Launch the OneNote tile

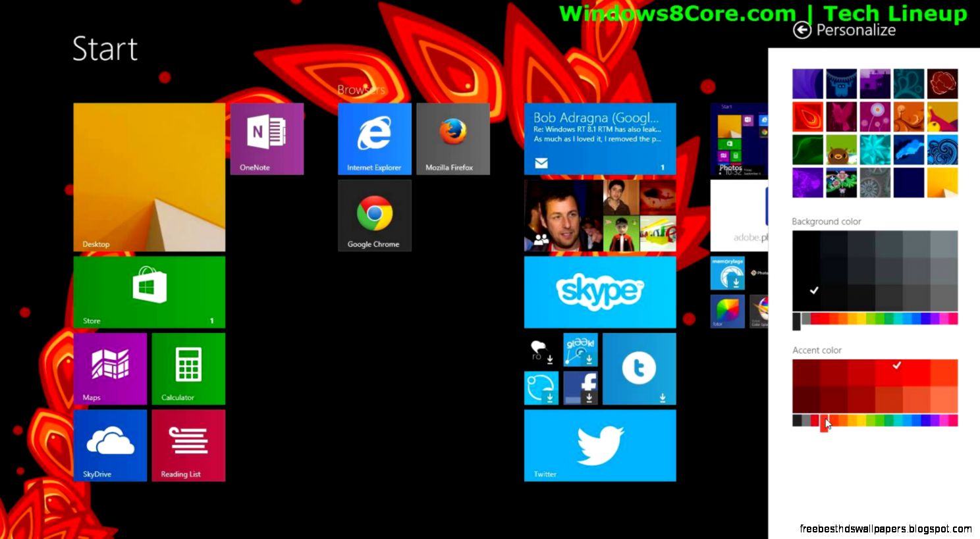pyautogui.click(x=267, y=138)
